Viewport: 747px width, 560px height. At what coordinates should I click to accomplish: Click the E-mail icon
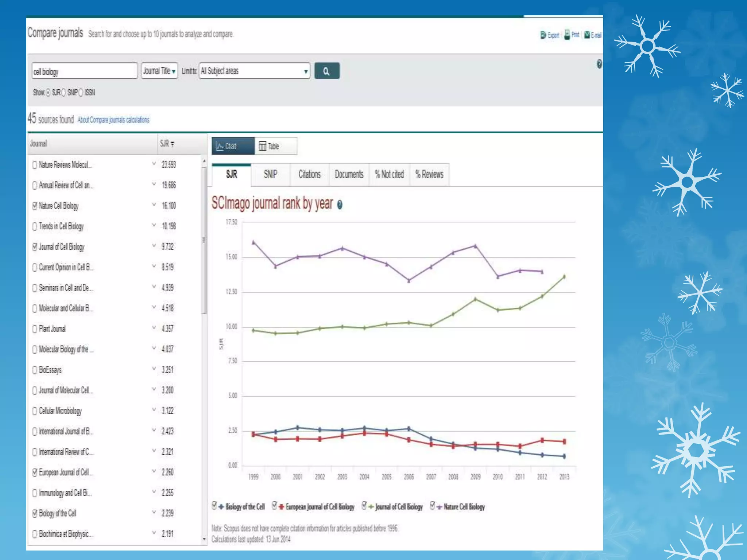pos(587,35)
